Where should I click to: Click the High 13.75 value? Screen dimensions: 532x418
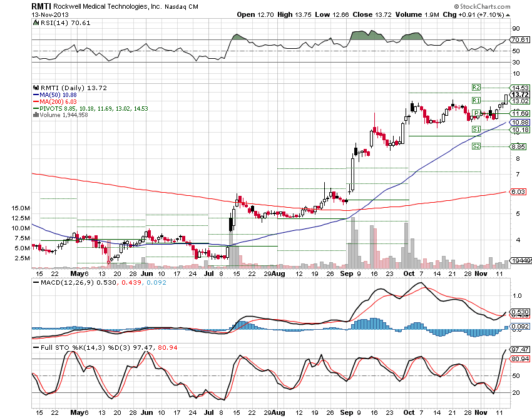click(x=294, y=14)
